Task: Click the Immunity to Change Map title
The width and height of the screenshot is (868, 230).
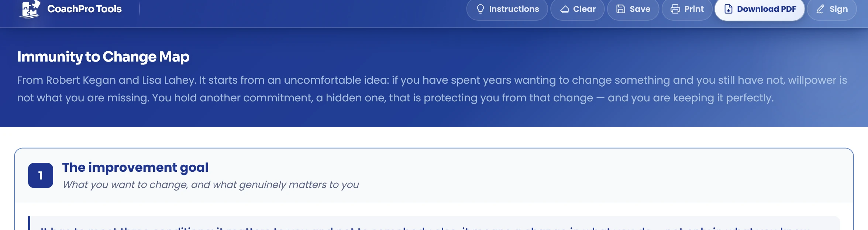Action: pos(103,57)
